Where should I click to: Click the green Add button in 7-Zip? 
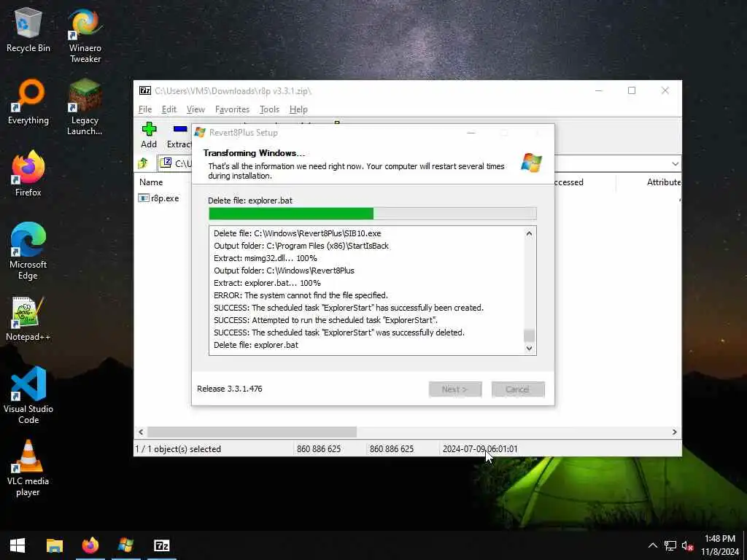[x=149, y=135]
